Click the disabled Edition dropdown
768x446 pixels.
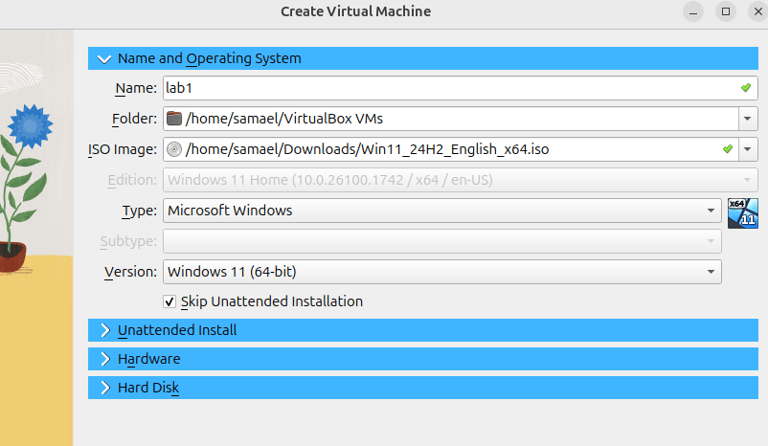click(441, 180)
